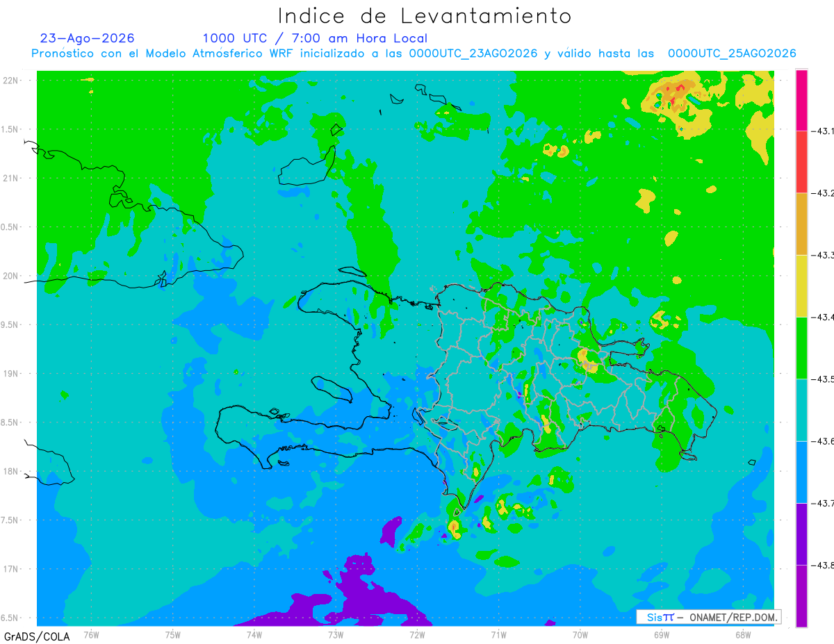The height and width of the screenshot is (644, 834).
Task: Click the latitude label "20N"
Action: click(12, 276)
